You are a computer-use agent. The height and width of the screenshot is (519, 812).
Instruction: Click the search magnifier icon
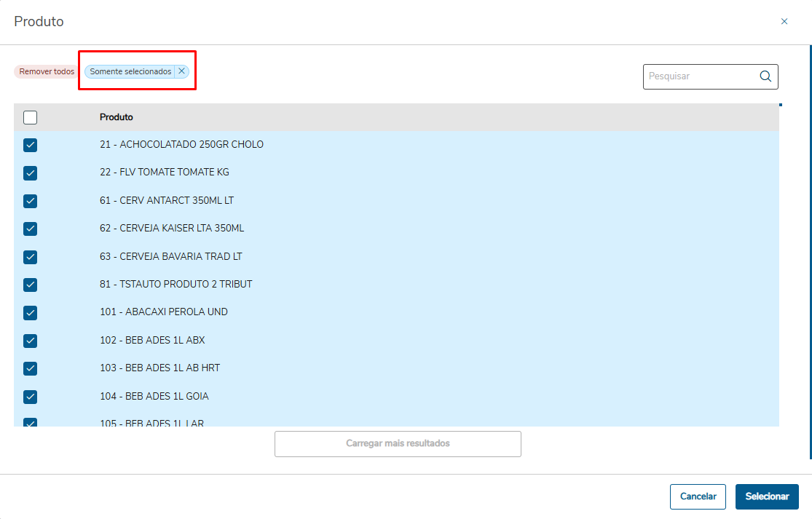point(765,76)
